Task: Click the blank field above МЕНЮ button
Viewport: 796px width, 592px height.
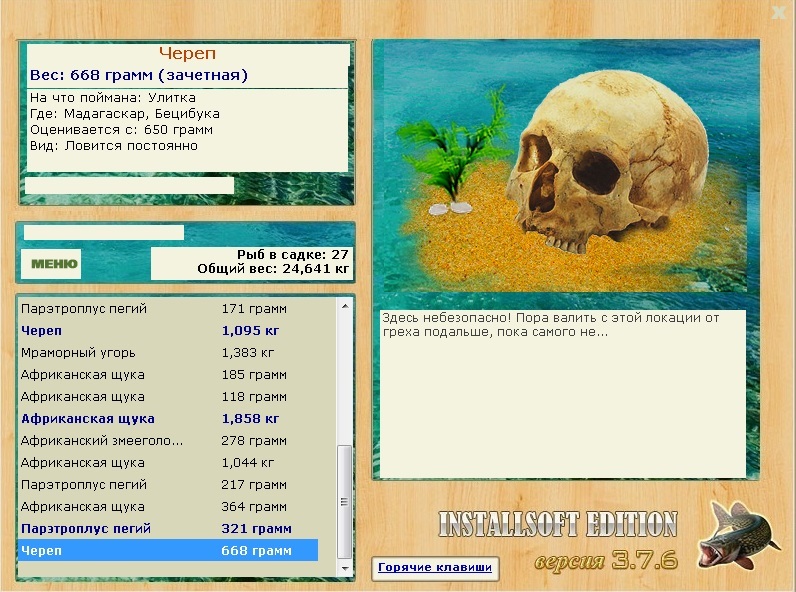Action: click(104, 232)
